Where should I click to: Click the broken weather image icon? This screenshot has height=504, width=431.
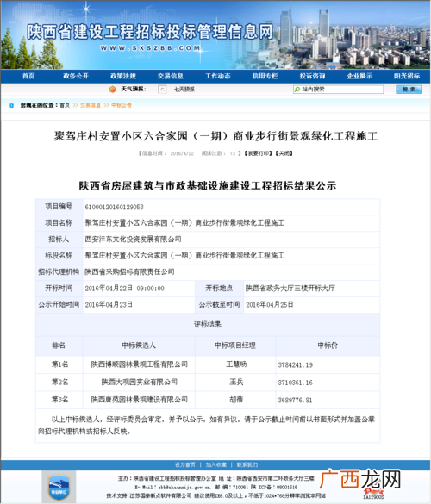tap(162, 90)
